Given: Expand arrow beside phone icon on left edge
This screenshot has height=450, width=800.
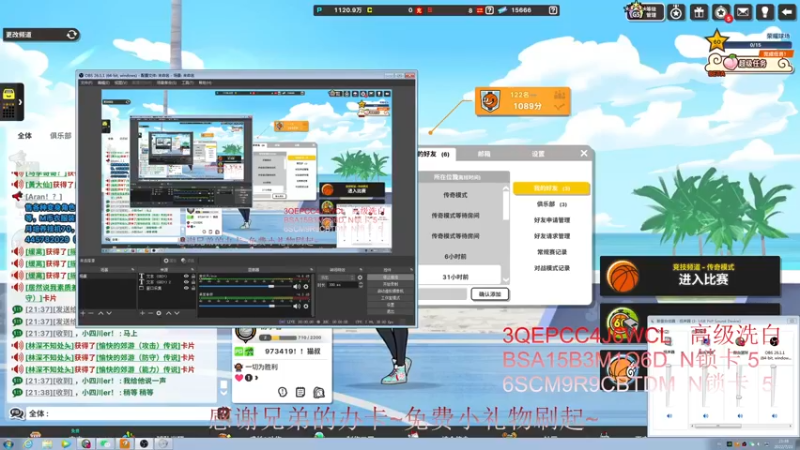Looking at the screenshot, I should [x=20, y=102].
